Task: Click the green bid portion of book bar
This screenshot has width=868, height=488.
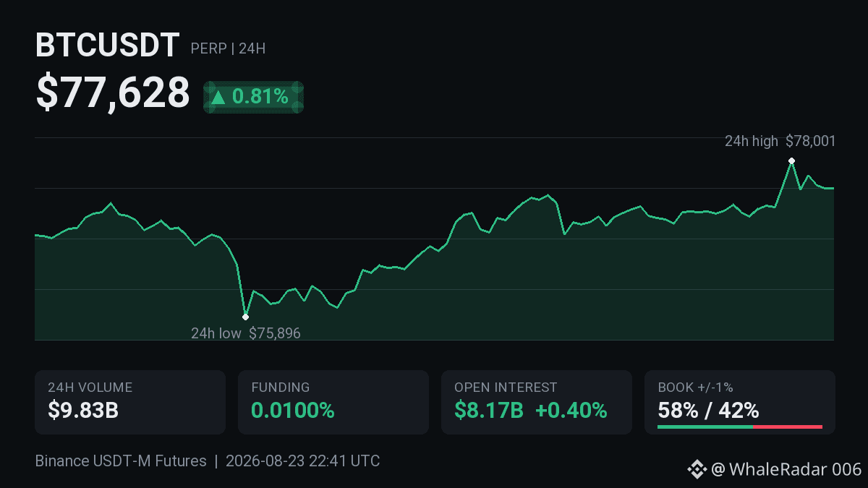Action: (x=705, y=427)
